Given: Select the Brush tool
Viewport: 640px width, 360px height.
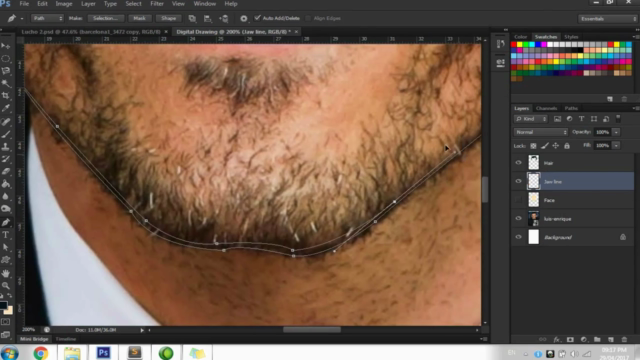Looking at the screenshot, I should [x=6, y=134].
